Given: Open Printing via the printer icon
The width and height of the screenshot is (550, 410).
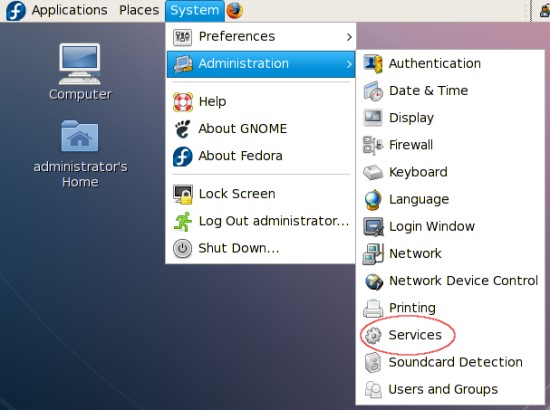Looking at the screenshot, I should pyautogui.click(x=373, y=308).
